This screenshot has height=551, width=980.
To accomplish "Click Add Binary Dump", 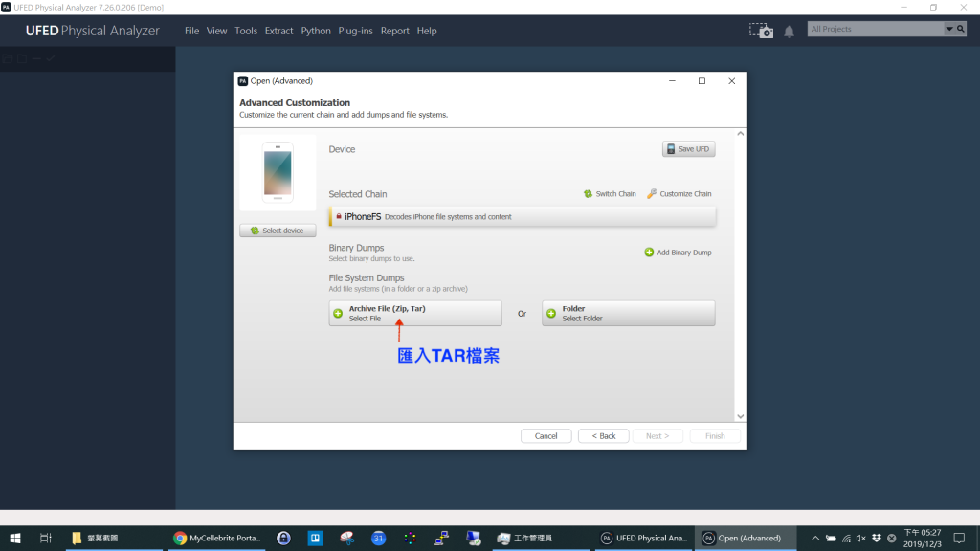I will pyautogui.click(x=678, y=253).
